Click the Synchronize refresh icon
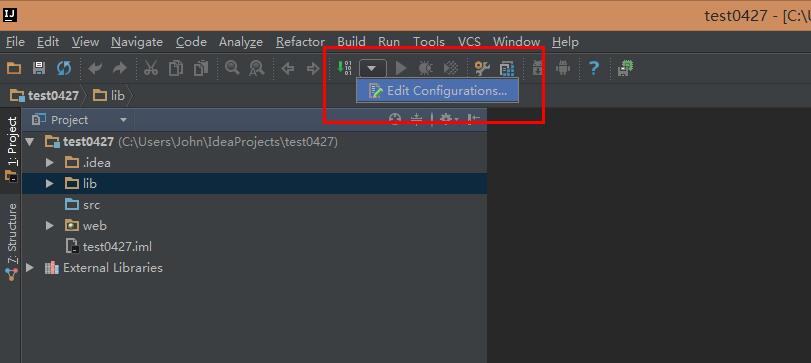 coord(64,68)
